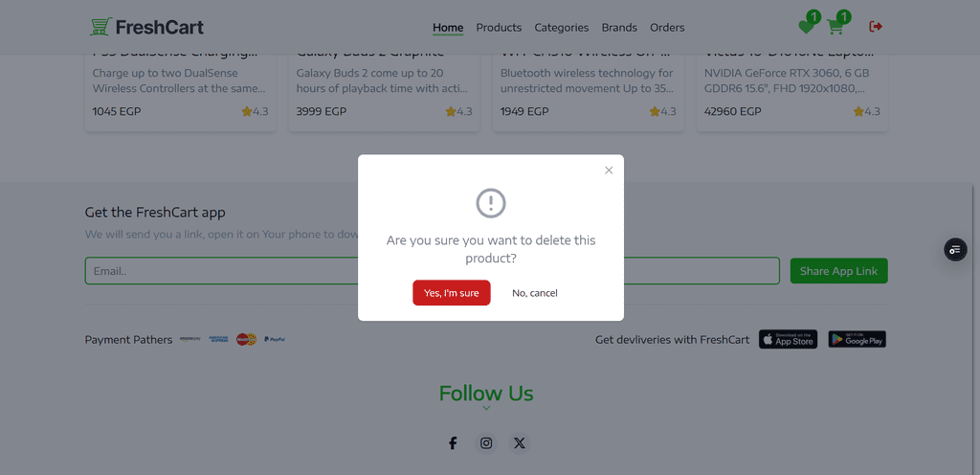The width and height of the screenshot is (980, 475).
Task: Open the Facebook icon under Follow Us
Action: (453, 443)
